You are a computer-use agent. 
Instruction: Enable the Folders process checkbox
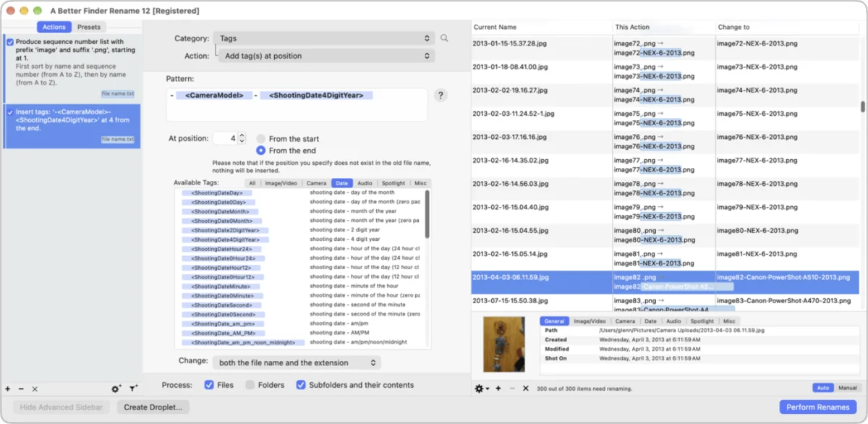[x=250, y=385]
